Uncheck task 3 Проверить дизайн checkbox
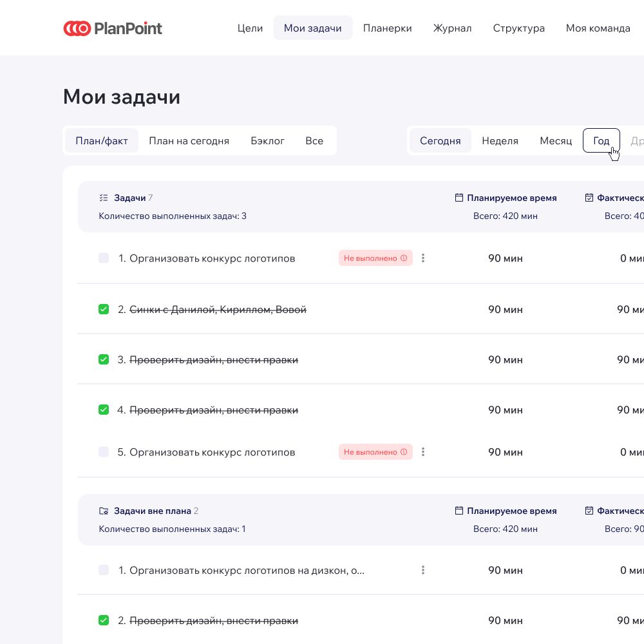 pos(104,359)
